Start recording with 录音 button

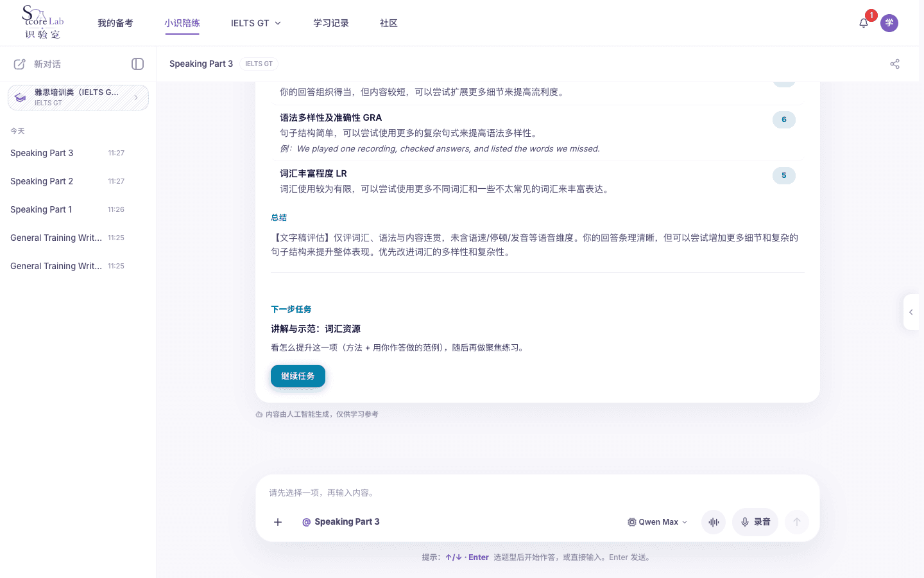coord(755,522)
